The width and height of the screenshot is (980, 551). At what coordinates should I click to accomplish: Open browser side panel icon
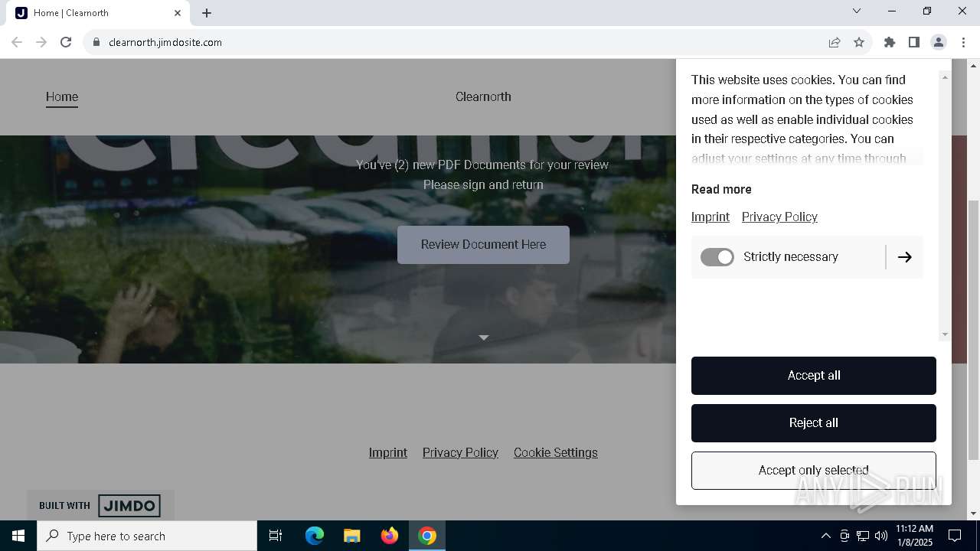tap(914, 42)
